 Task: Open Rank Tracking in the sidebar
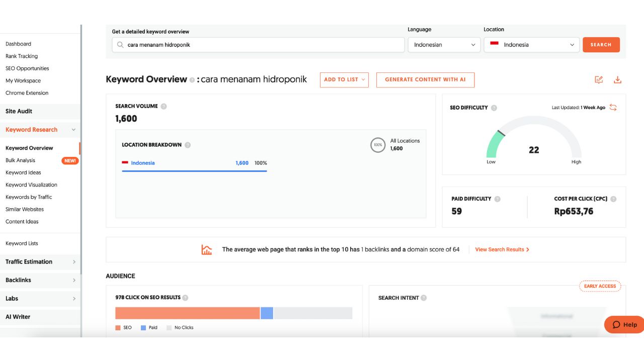[22, 56]
